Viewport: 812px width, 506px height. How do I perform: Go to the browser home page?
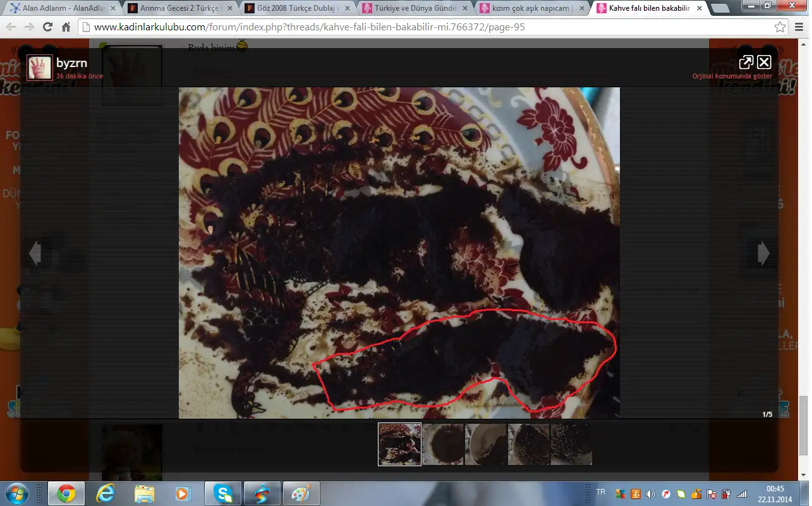(x=66, y=27)
